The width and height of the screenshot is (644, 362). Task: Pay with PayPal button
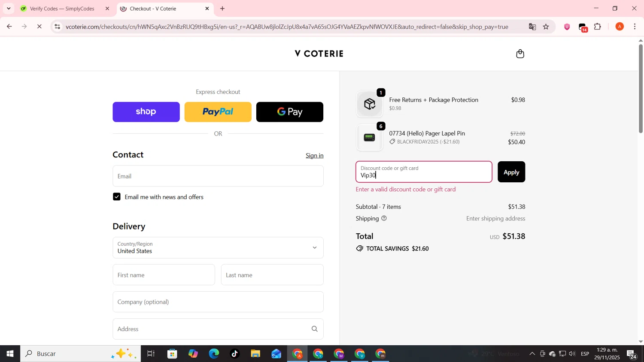pos(218,112)
